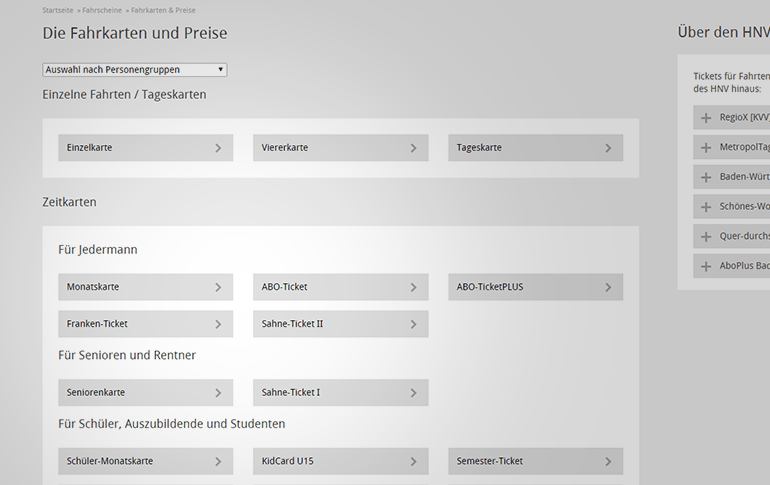This screenshot has width=770, height=485.
Task: Open the ABO-Ticket button
Action: tap(340, 287)
